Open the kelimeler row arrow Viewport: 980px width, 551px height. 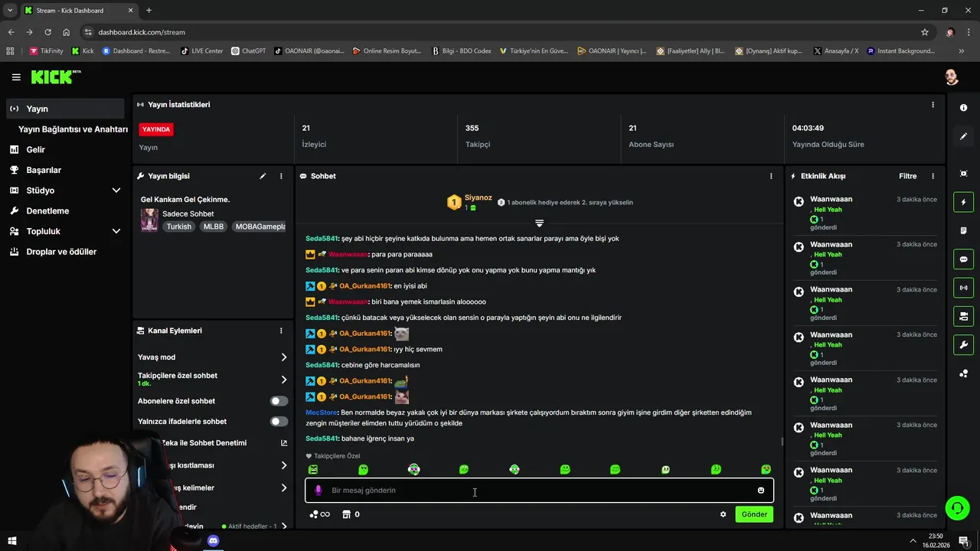point(284,487)
